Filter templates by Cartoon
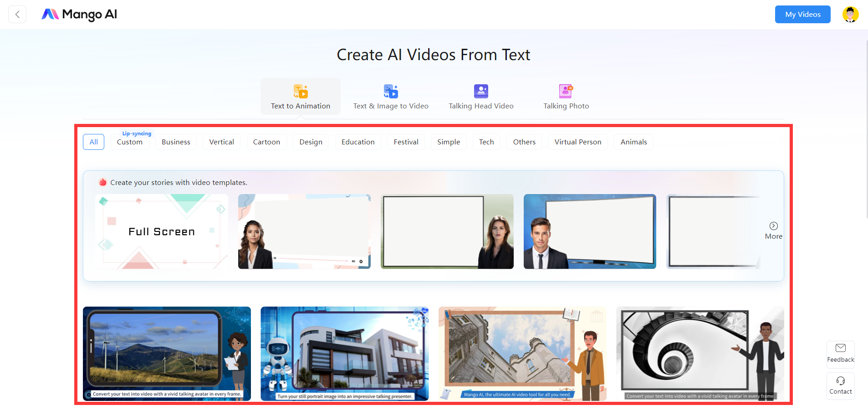 (x=266, y=142)
